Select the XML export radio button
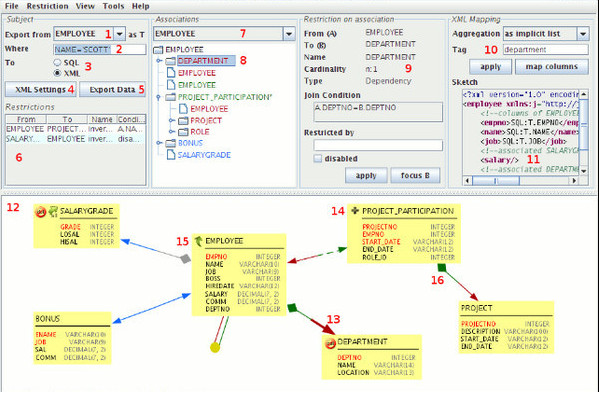Viewport: 599px width, 395px height. pyautogui.click(x=57, y=73)
